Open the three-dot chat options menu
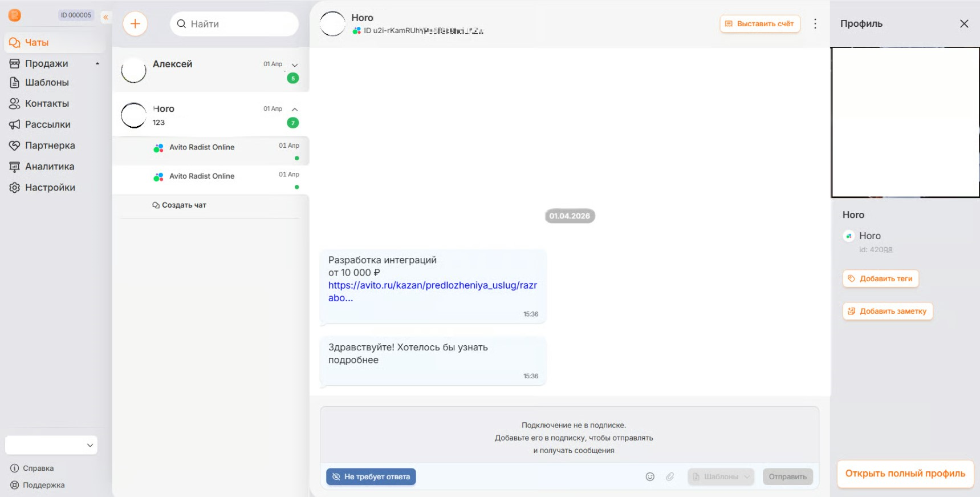 [815, 24]
